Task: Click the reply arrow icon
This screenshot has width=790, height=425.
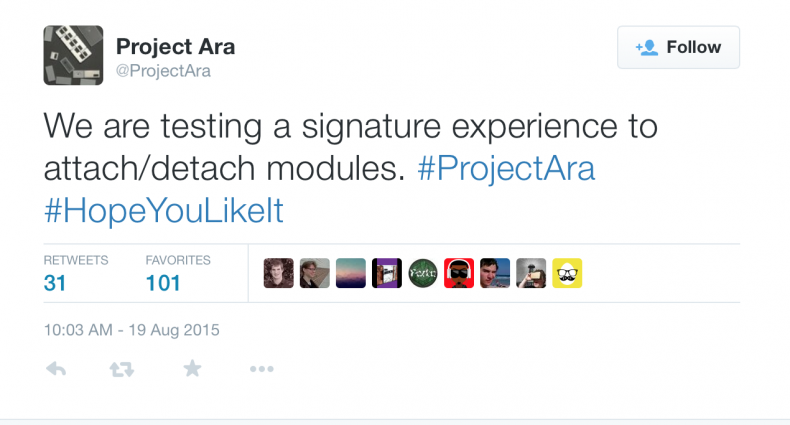Action: [x=56, y=370]
